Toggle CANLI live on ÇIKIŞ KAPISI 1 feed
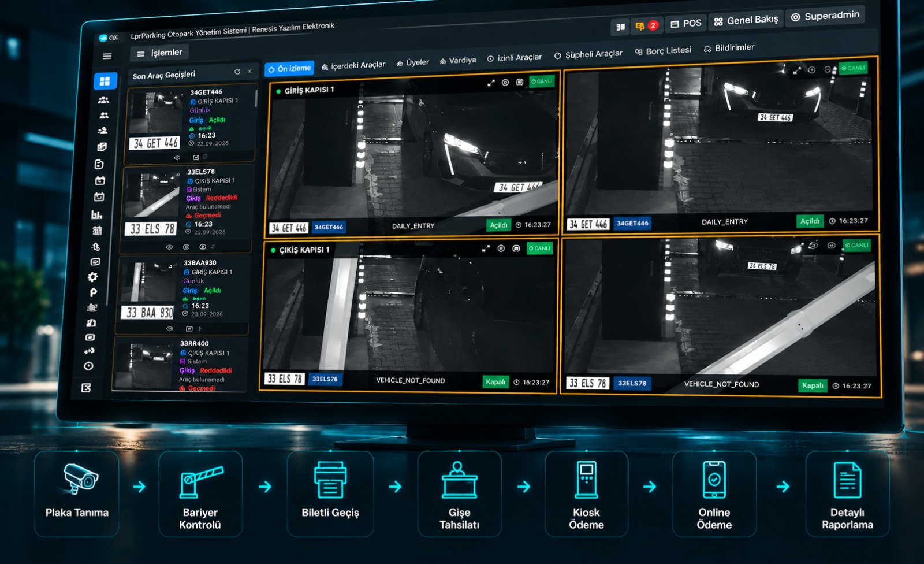Viewport: 924px width, 564px height. [540, 248]
